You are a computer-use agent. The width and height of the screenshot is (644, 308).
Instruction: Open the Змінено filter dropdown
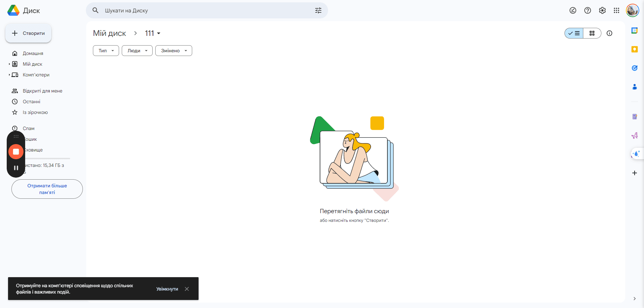coord(174,51)
